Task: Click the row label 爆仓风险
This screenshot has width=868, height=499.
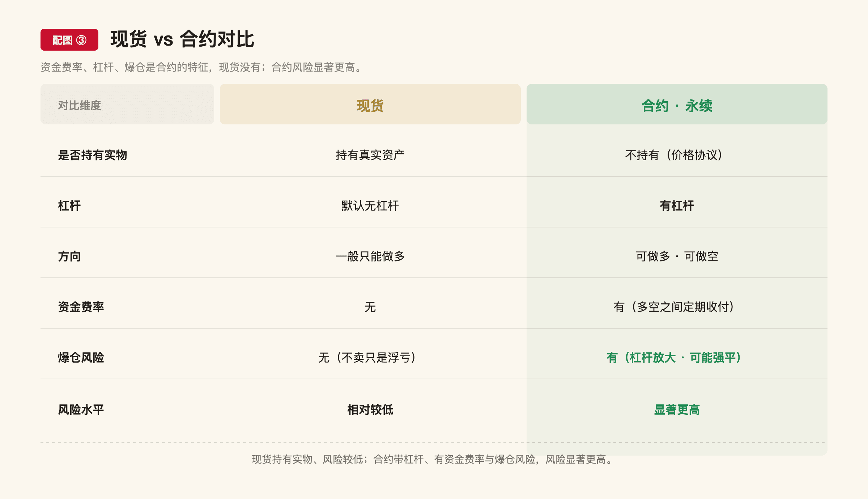Action: coord(81,358)
